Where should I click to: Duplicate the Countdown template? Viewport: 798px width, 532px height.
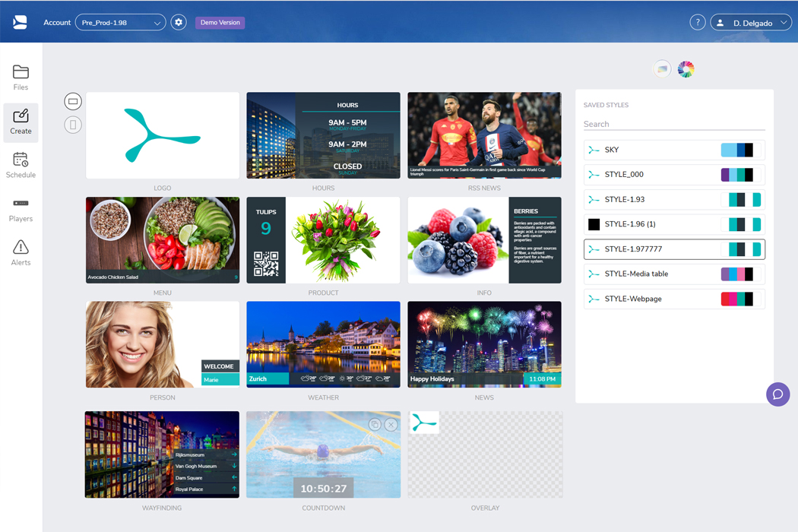(x=375, y=425)
